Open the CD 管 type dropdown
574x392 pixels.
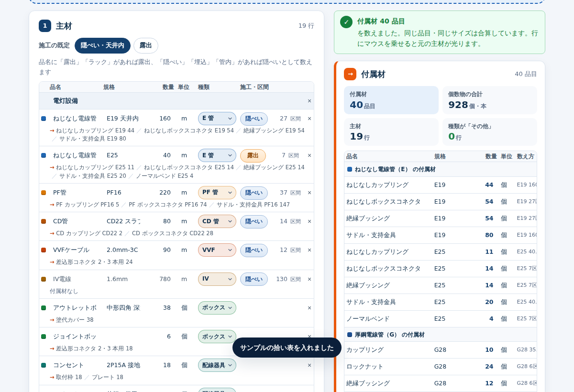(217, 221)
